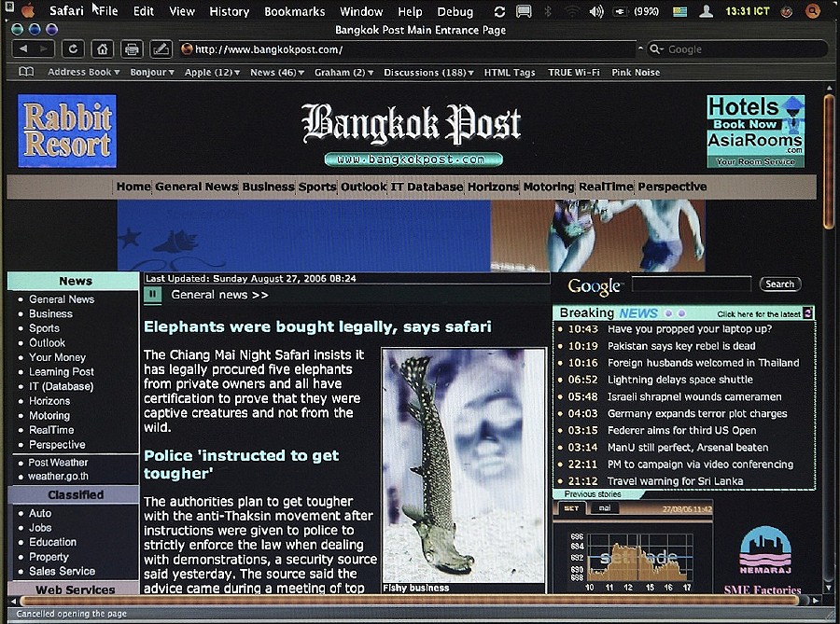Open the Pink Noise bookmark
The image size is (840, 624).
click(x=636, y=72)
